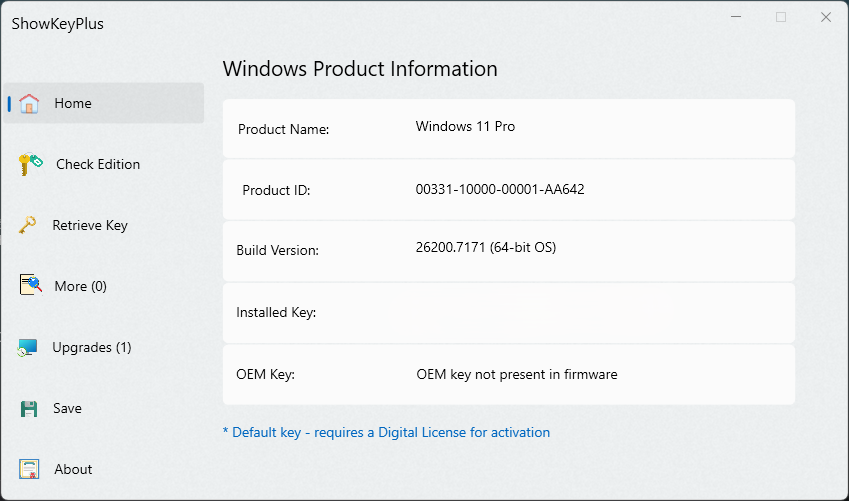
Task: Click the About certificate icon
Action: pos(29,469)
